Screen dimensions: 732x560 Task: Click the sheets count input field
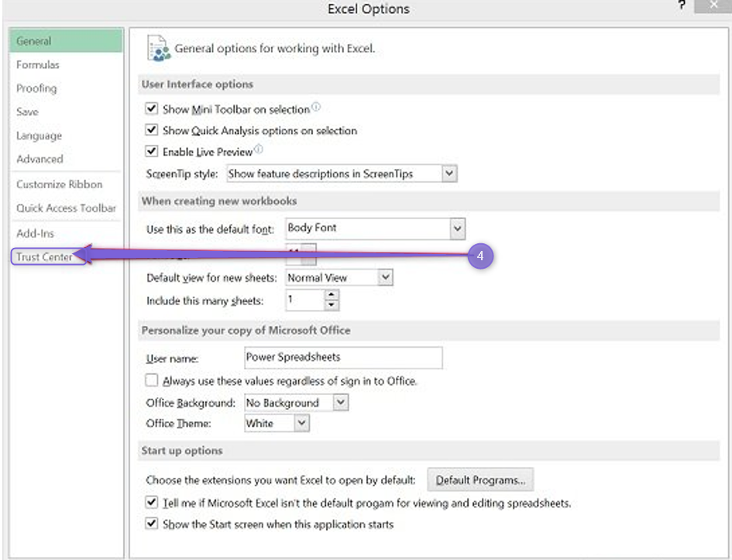(305, 300)
